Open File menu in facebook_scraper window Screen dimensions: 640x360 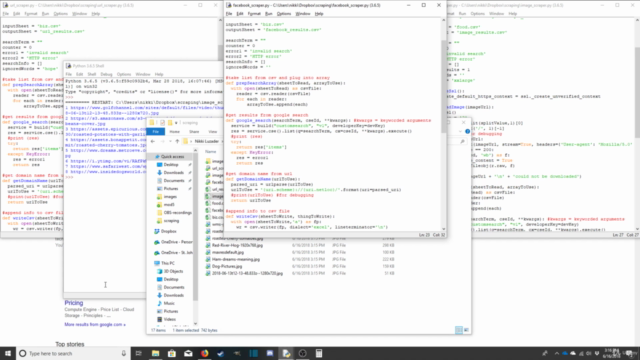click(x=229, y=14)
